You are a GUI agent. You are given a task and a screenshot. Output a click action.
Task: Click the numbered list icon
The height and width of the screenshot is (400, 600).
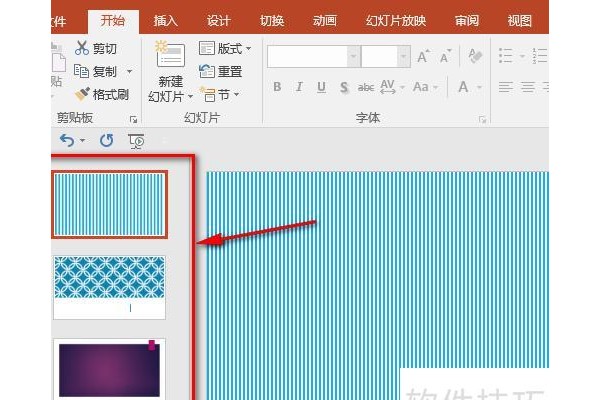click(540, 56)
